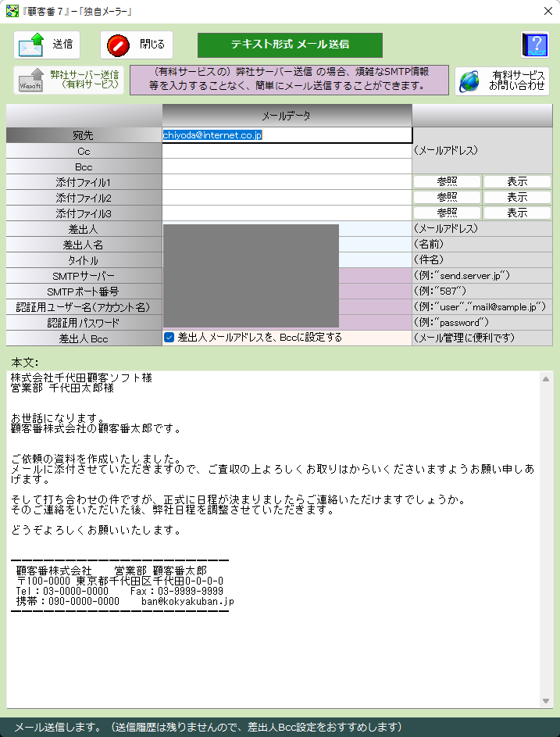Screen dimensions: 560x737
Task: Click 表示 for 添付ファイル3
Action: coord(517,213)
